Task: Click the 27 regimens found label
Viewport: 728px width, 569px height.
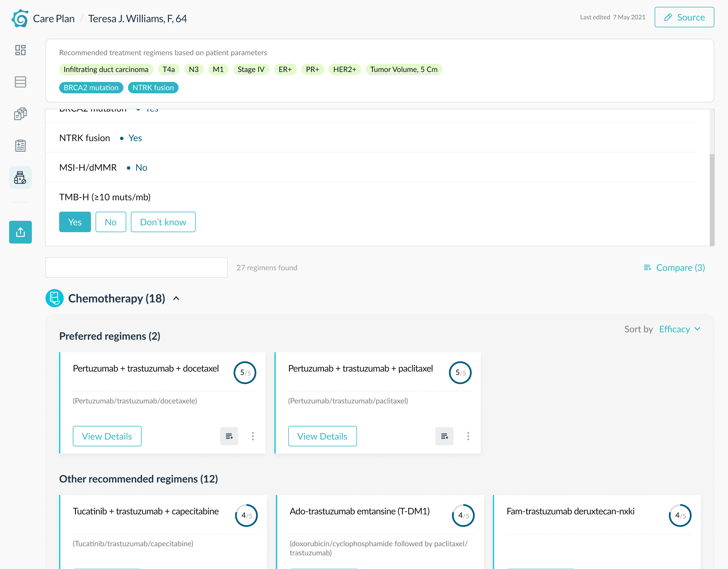Action: (267, 267)
